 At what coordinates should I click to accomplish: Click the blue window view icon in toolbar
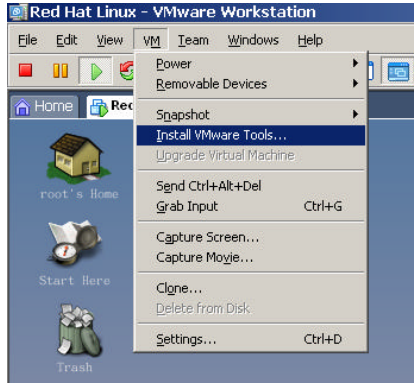coord(398,71)
